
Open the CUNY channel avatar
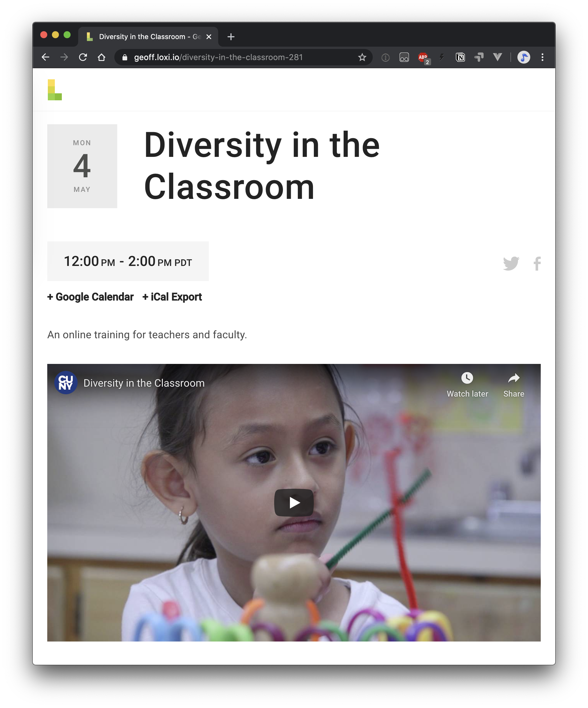pyautogui.click(x=66, y=383)
